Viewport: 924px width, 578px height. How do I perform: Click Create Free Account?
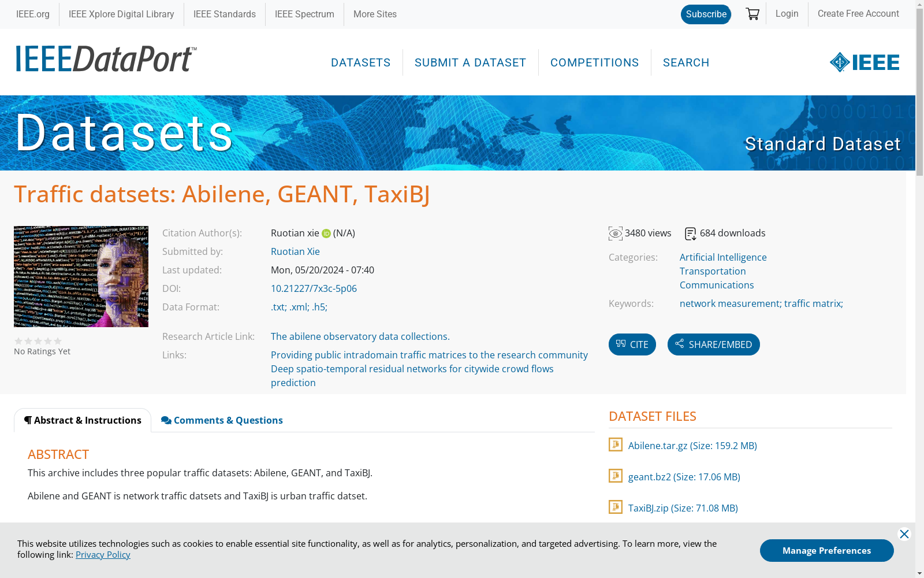pyautogui.click(x=858, y=13)
